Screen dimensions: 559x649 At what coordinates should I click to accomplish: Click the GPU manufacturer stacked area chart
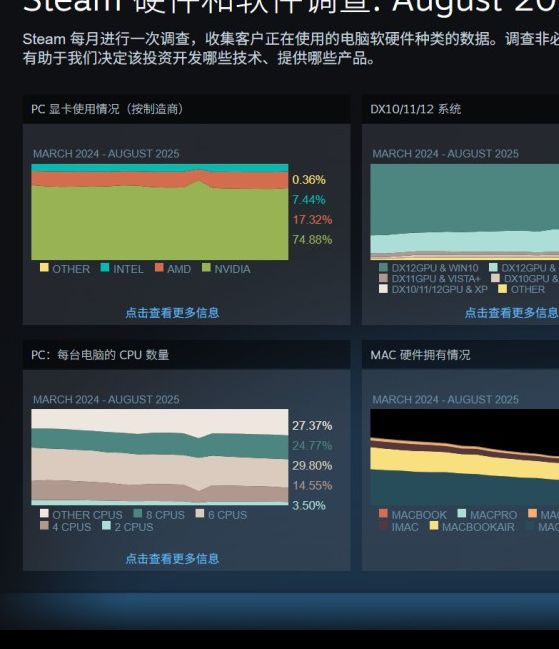click(x=160, y=212)
